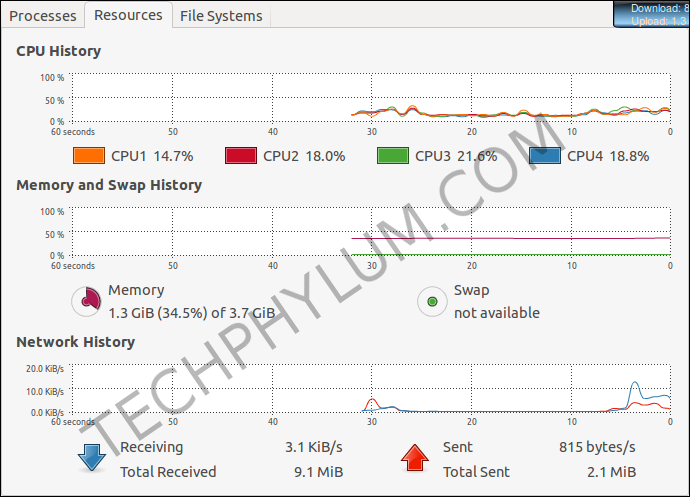Click the CPU History graph
The width and height of the screenshot is (690, 497).
(x=370, y=99)
